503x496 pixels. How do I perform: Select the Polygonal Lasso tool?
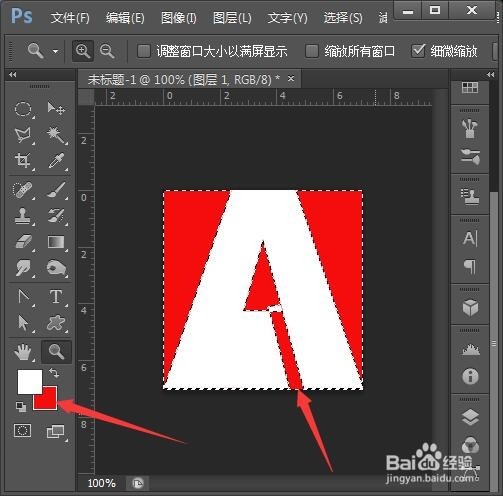(23, 135)
